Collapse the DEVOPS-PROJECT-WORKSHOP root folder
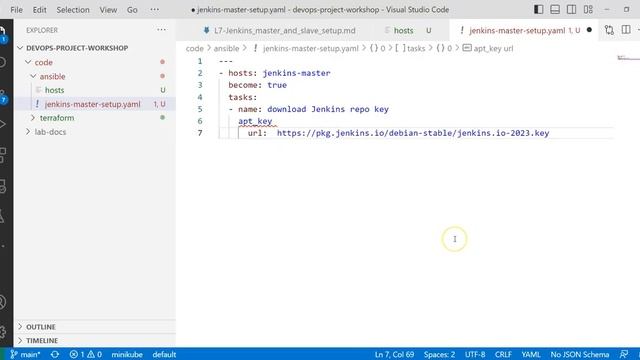 77,48
